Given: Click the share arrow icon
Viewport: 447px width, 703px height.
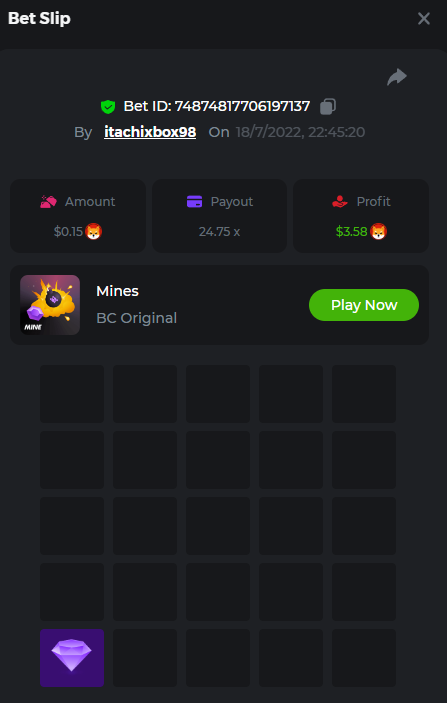Looking at the screenshot, I should pyautogui.click(x=397, y=77).
